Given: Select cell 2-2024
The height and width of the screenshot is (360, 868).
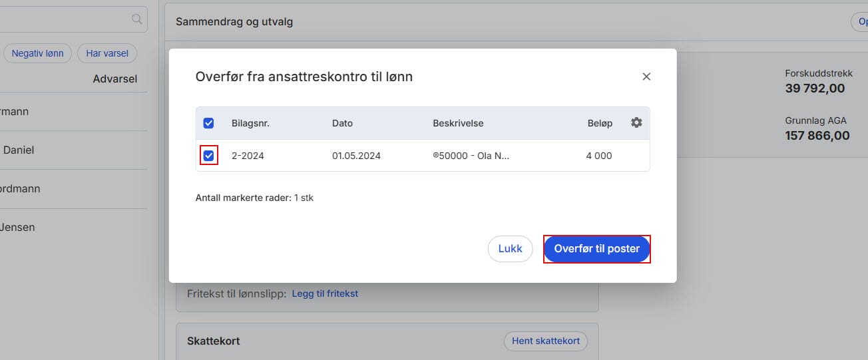Looking at the screenshot, I should tap(248, 156).
